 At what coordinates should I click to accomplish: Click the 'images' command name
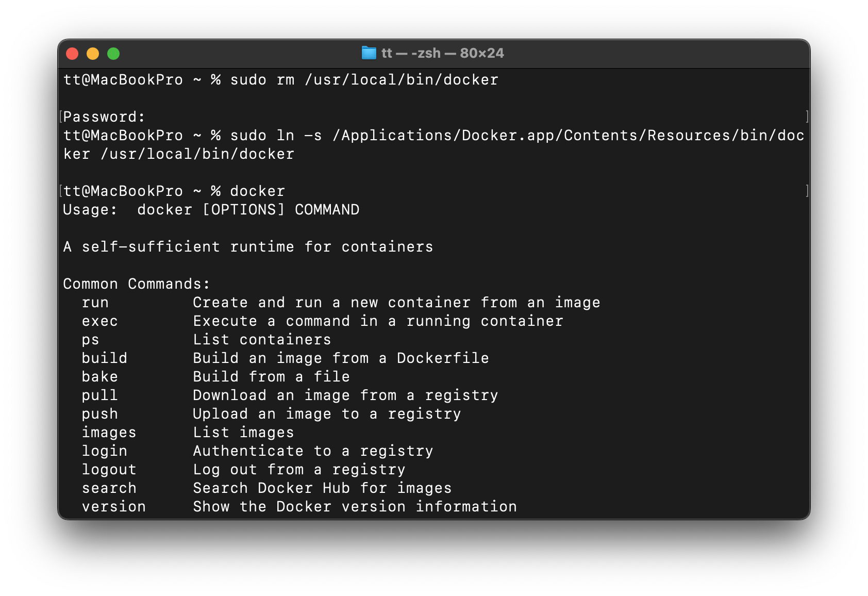(109, 433)
